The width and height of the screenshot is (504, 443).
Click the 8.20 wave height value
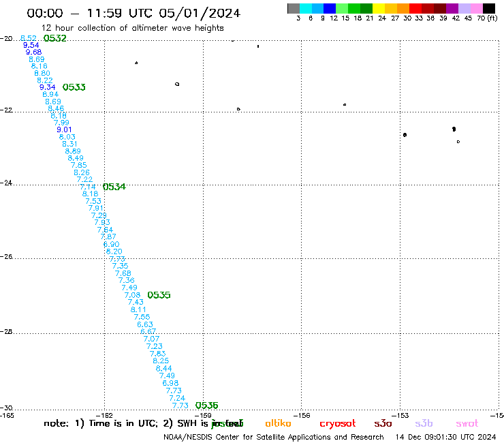(x=114, y=251)
